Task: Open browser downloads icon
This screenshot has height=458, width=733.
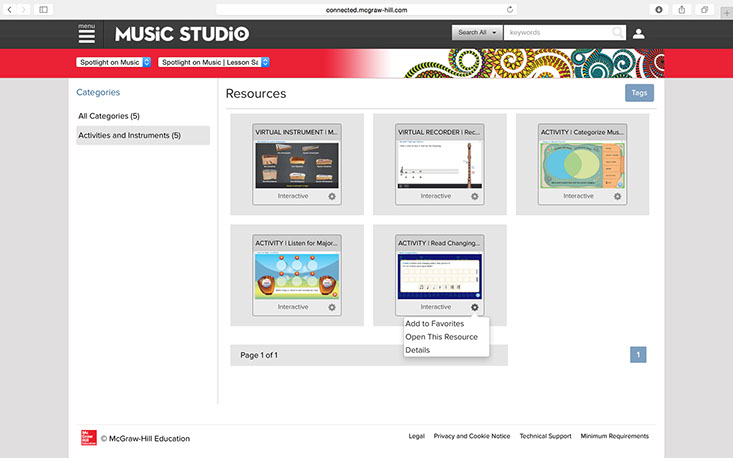Action: coord(659,9)
